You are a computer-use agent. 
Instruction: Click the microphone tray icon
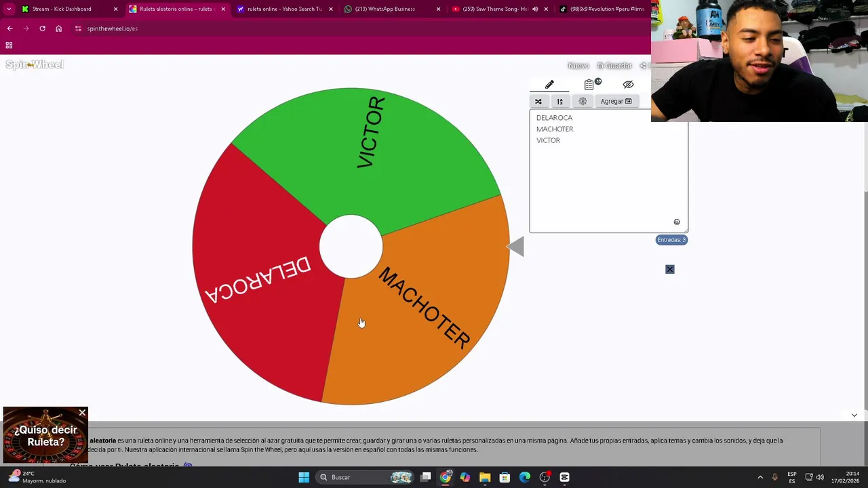coord(774,477)
